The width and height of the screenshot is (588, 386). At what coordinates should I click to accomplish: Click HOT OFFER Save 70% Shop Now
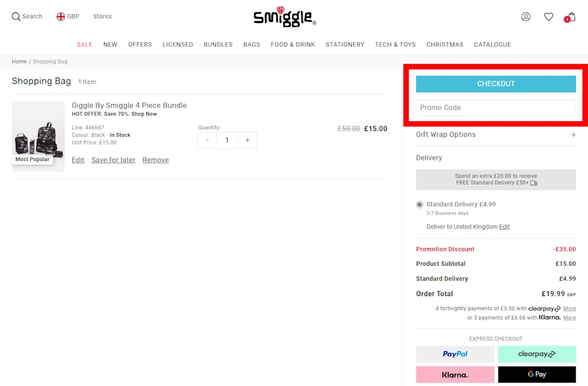pos(115,114)
